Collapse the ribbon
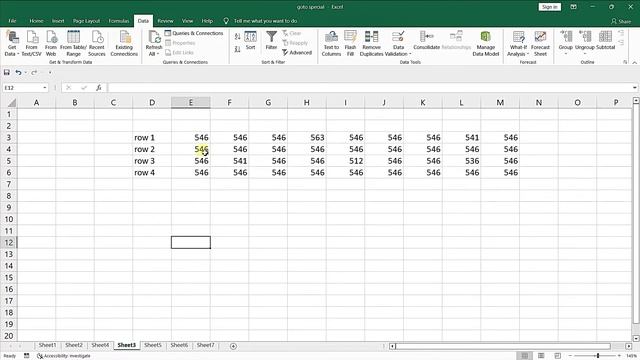The width and height of the screenshot is (640, 360). tap(635, 62)
